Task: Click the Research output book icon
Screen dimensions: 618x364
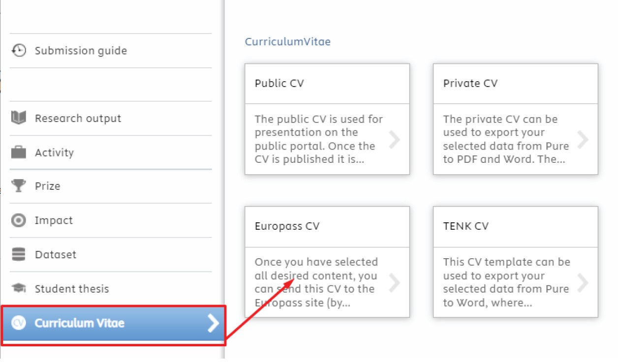Action: (x=19, y=118)
